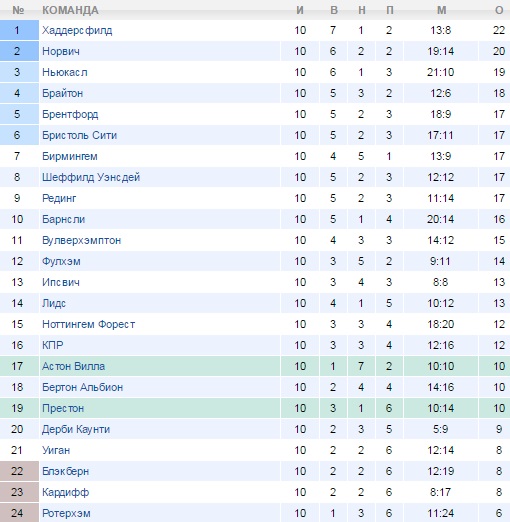Open the Дерби Каунти team page
The width and height of the screenshot is (510, 522).
click(76, 429)
